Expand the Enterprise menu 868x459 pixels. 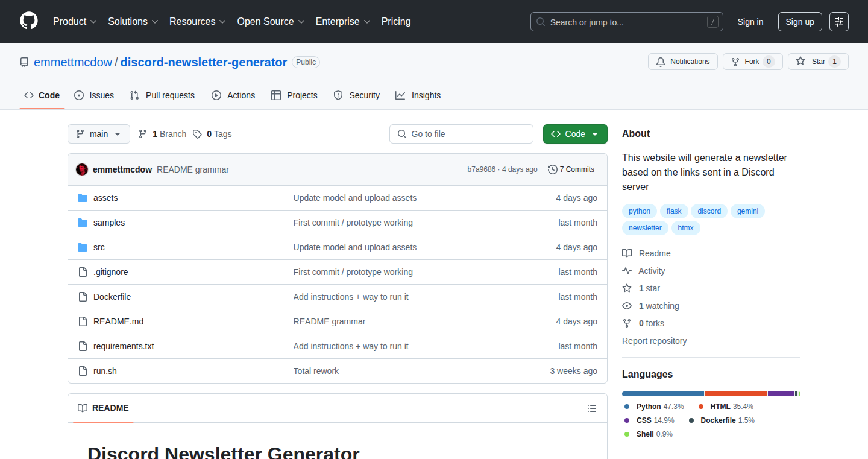tap(343, 21)
